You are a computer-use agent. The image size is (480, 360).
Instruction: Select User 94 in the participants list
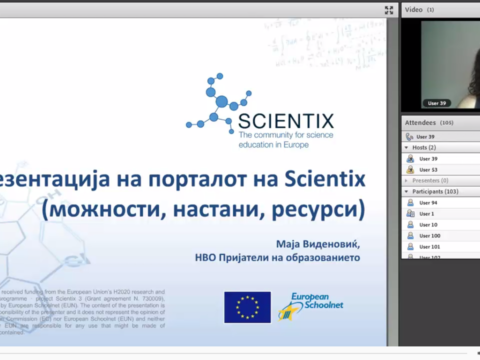(x=441, y=203)
